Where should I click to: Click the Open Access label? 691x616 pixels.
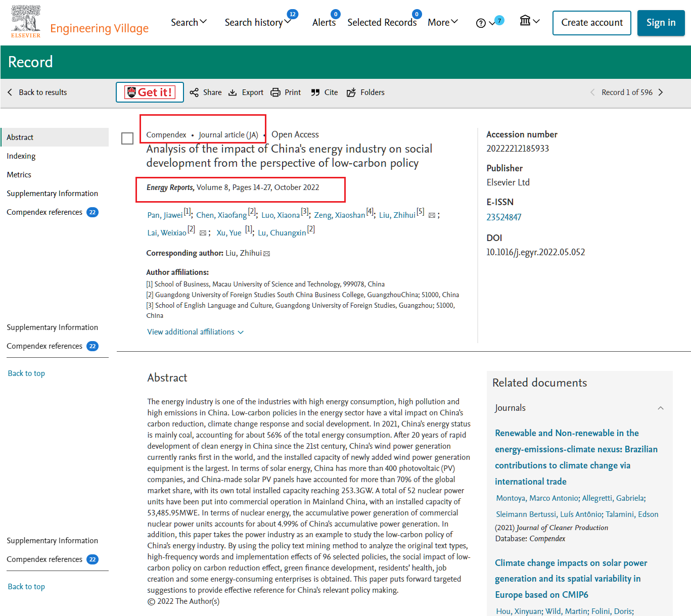pos(295,134)
